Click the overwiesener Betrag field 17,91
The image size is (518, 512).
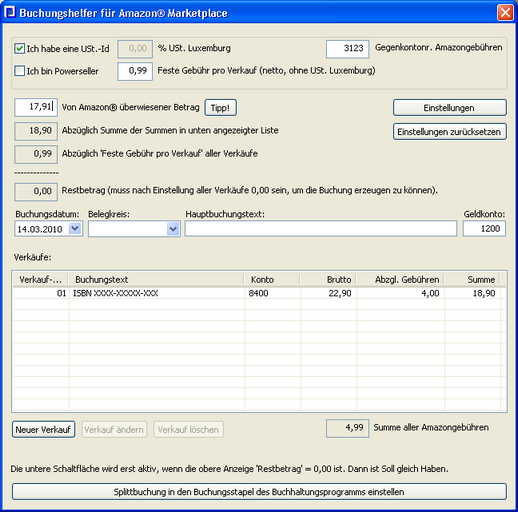coord(36,107)
